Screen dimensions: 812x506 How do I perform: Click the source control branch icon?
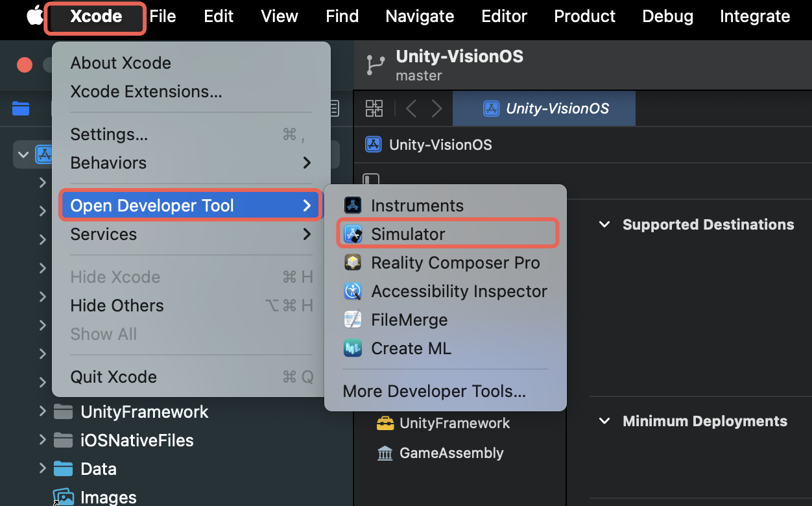tap(375, 65)
